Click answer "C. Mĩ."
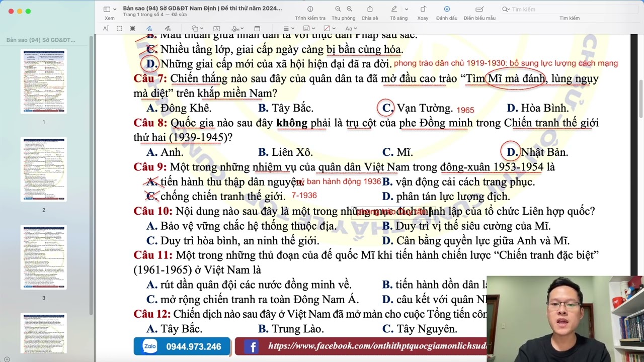The height and width of the screenshot is (362, 644). pos(397,152)
